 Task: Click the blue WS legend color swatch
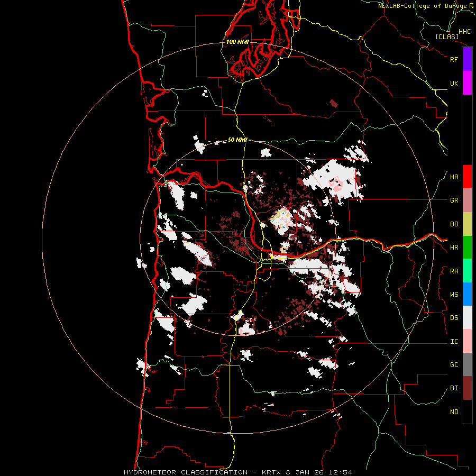pos(467,294)
